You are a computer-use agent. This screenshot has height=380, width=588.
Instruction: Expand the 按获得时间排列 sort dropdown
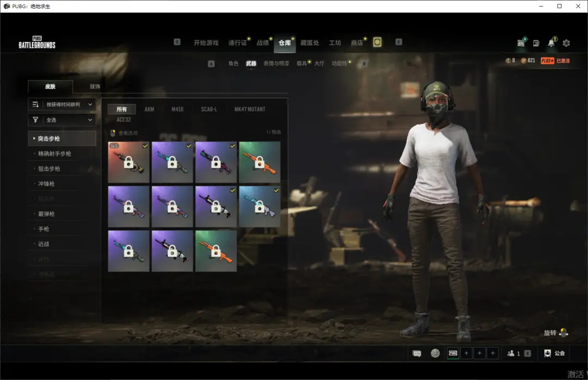point(62,105)
